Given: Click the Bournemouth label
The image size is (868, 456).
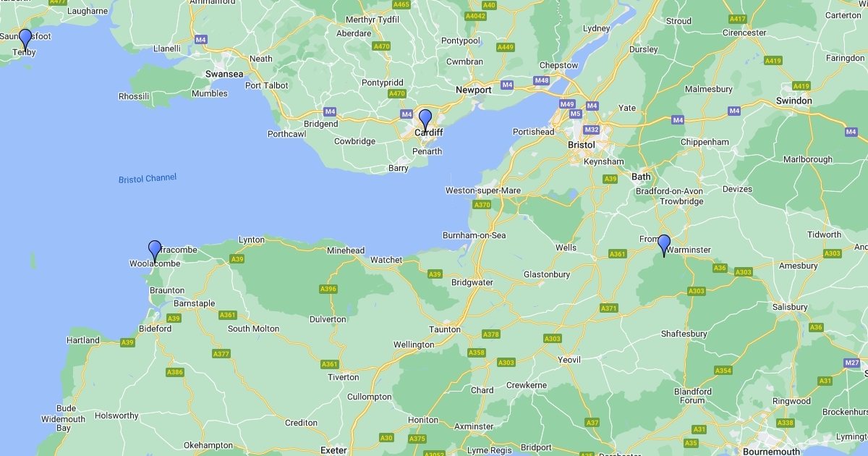Looking at the screenshot, I should click(x=772, y=451).
